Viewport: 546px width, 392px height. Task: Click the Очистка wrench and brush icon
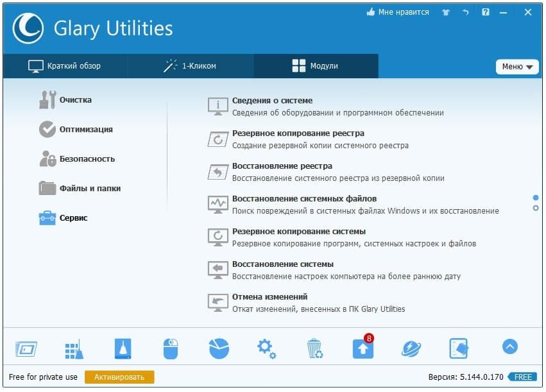[x=47, y=100]
